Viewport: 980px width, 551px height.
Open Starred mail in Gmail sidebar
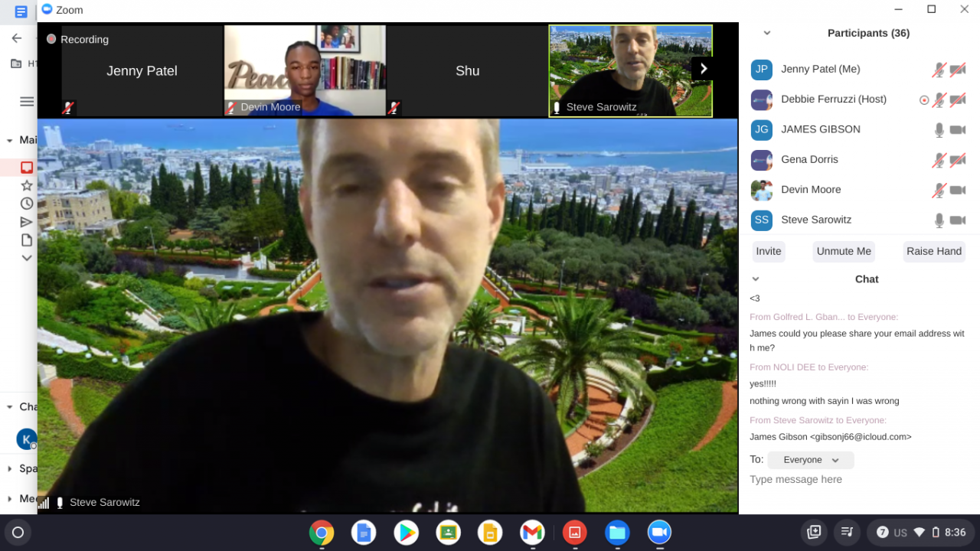(x=27, y=186)
